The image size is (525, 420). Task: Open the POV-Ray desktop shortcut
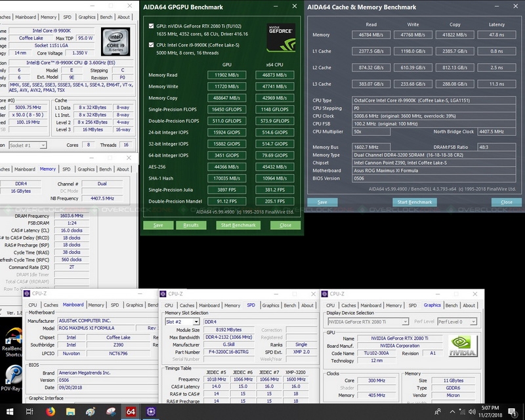(x=11, y=378)
